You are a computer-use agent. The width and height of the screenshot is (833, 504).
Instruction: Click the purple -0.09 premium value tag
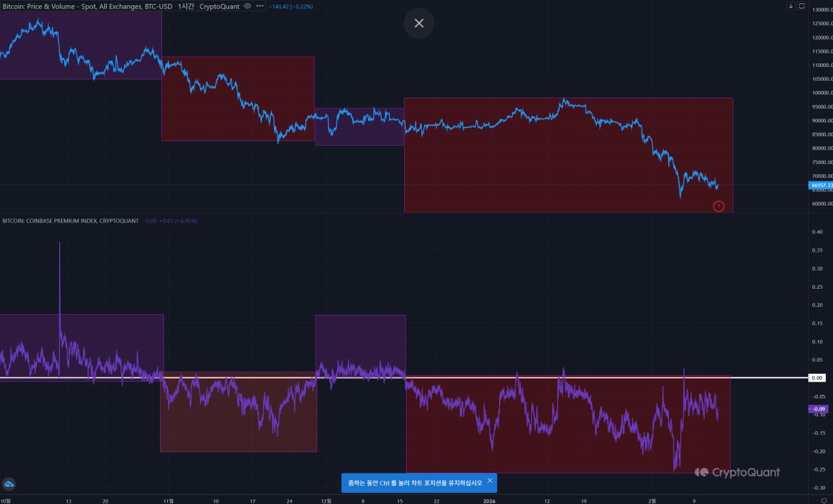click(x=817, y=409)
